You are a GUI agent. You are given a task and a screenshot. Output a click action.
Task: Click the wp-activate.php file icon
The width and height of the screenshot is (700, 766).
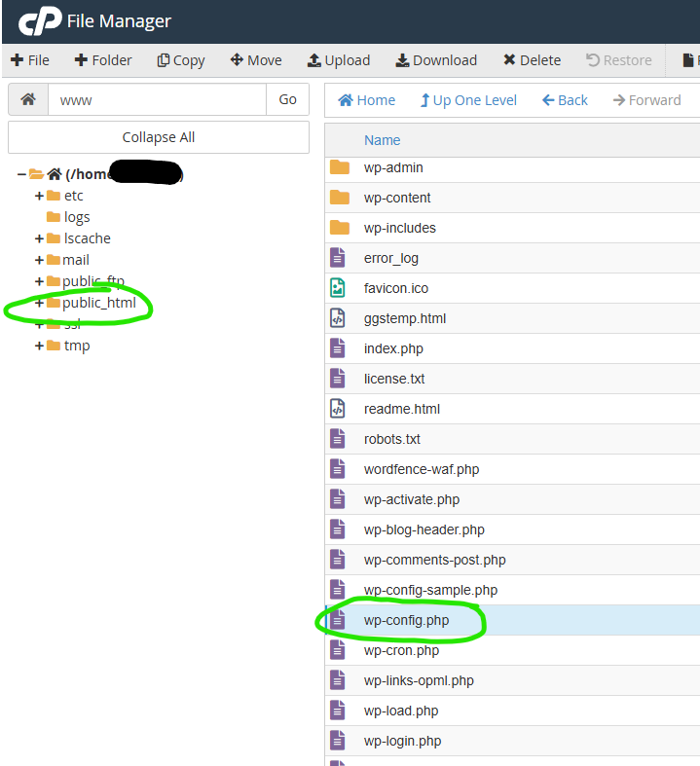pyautogui.click(x=338, y=499)
